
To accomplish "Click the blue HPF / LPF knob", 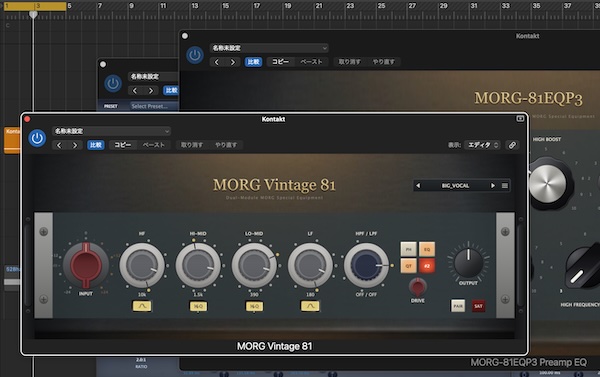I will pyautogui.click(x=366, y=265).
